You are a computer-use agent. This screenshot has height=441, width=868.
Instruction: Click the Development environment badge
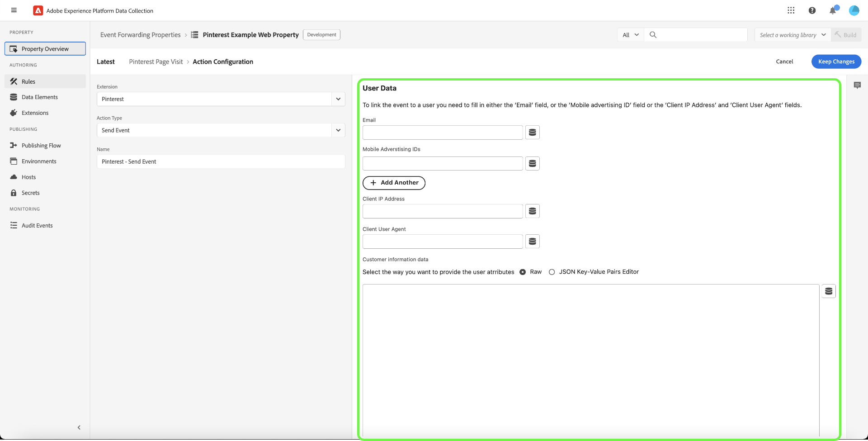[x=321, y=35]
